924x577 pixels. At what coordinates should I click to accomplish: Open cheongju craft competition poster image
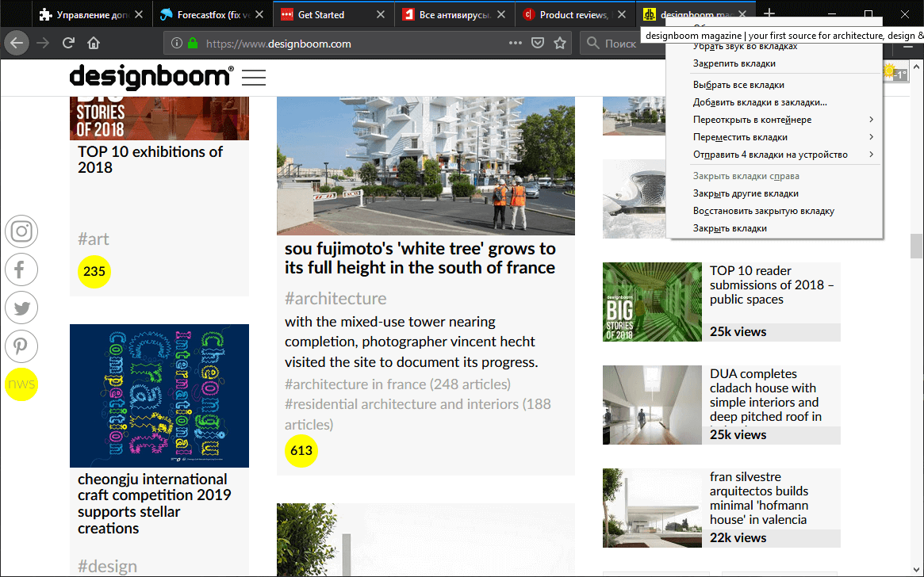click(x=159, y=395)
